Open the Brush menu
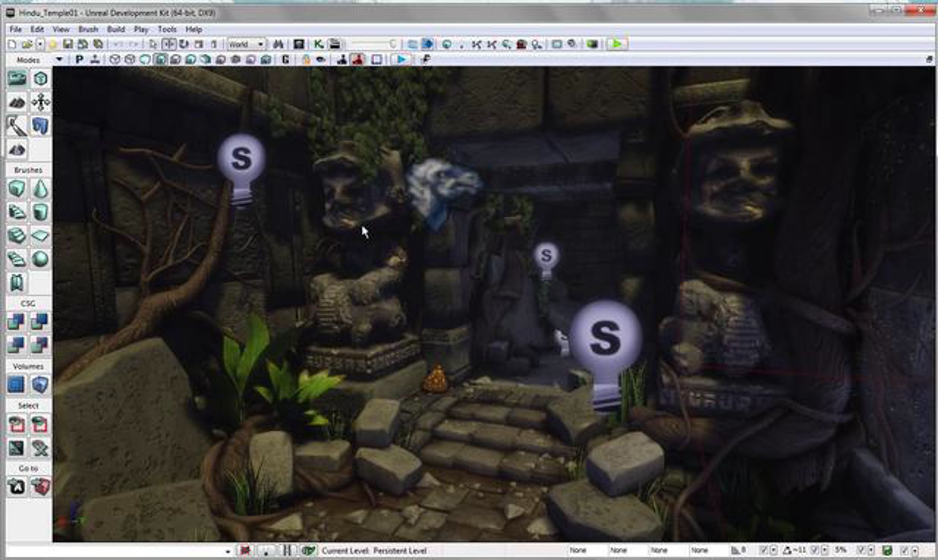The height and width of the screenshot is (560, 938). pyautogui.click(x=88, y=29)
